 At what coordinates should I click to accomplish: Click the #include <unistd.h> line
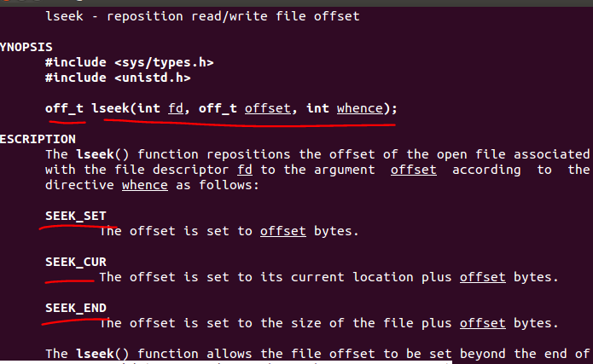click(118, 78)
